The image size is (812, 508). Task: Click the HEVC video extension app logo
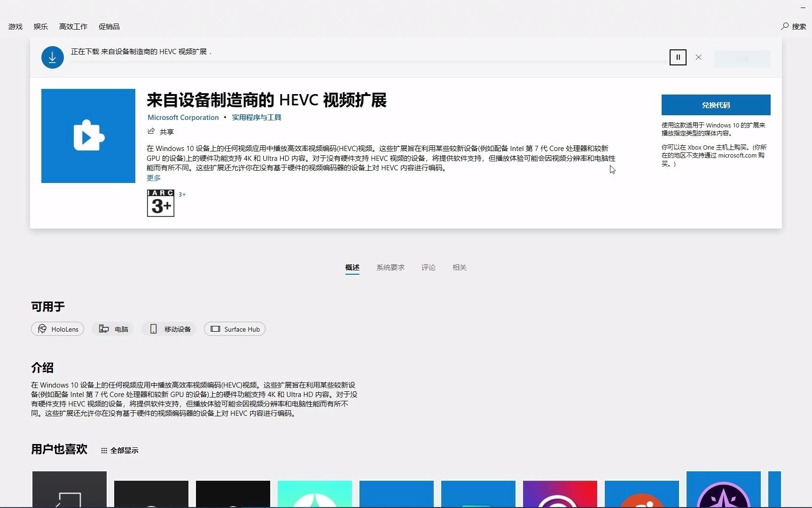point(88,136)
